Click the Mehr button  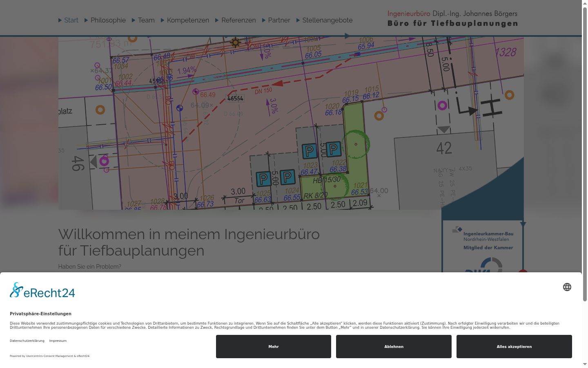click(x=274, y=346)
